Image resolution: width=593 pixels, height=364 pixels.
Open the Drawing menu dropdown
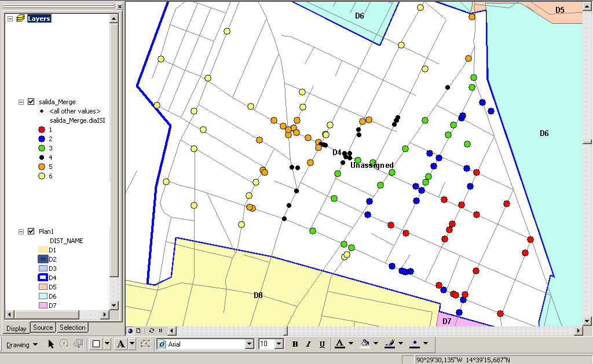[22, 344]
